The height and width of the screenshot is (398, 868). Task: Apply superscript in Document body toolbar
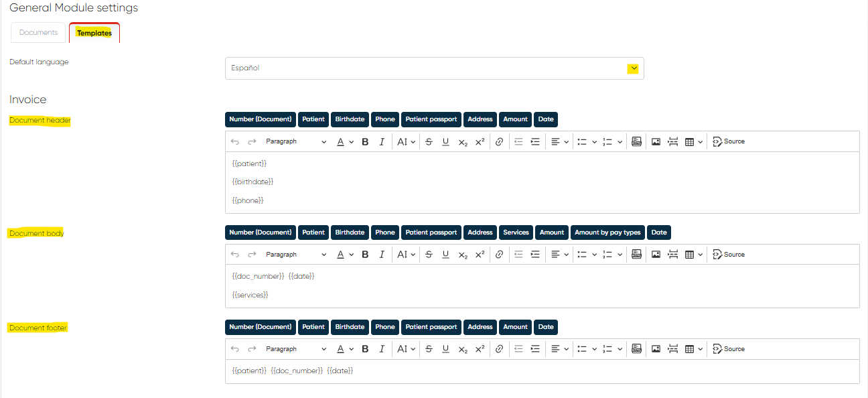[480, 255]
